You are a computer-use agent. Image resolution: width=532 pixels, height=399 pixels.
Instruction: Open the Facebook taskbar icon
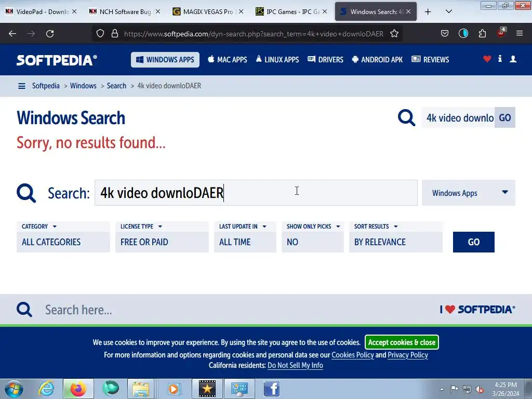[x=271, y=389]
